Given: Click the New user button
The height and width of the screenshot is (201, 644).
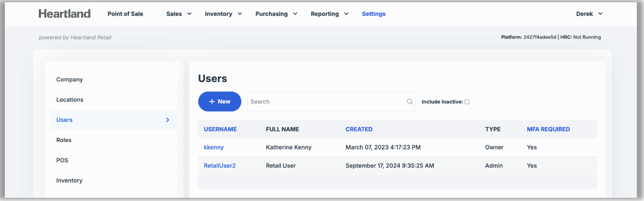Looking at the screenshot, I should (x=219, y=101).
